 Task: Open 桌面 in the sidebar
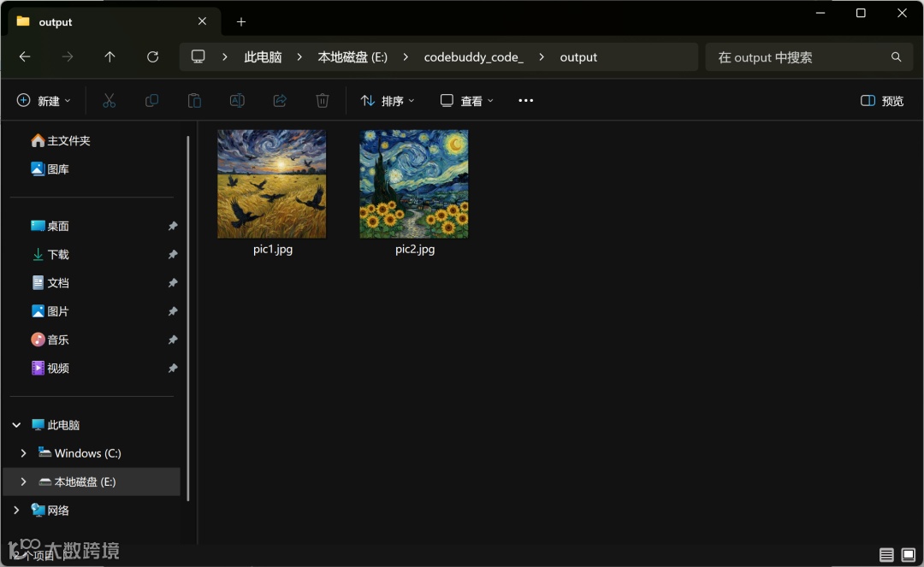click(50, 226)
